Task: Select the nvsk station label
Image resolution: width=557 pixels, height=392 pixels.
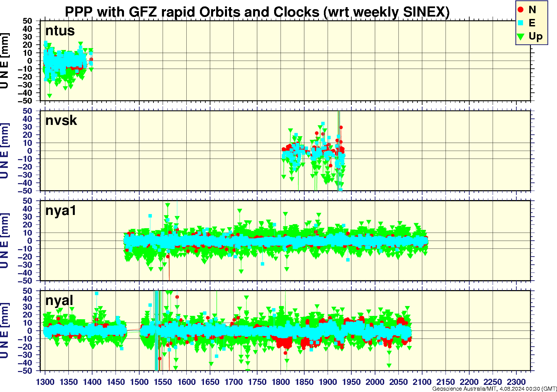Action: 61,121
